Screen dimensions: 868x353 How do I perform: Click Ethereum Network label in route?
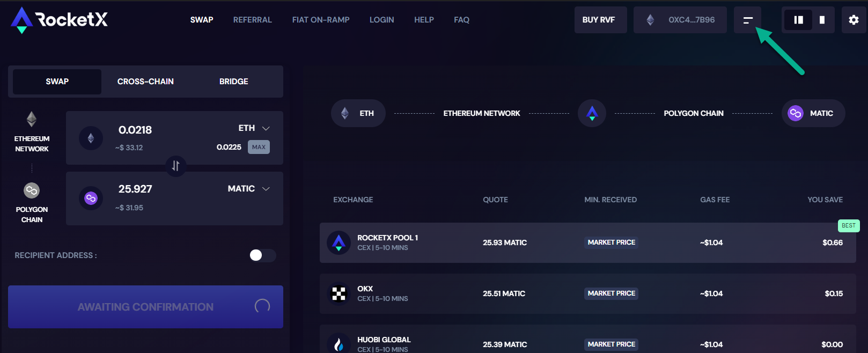pyautogui.click(x=482, y=113)
